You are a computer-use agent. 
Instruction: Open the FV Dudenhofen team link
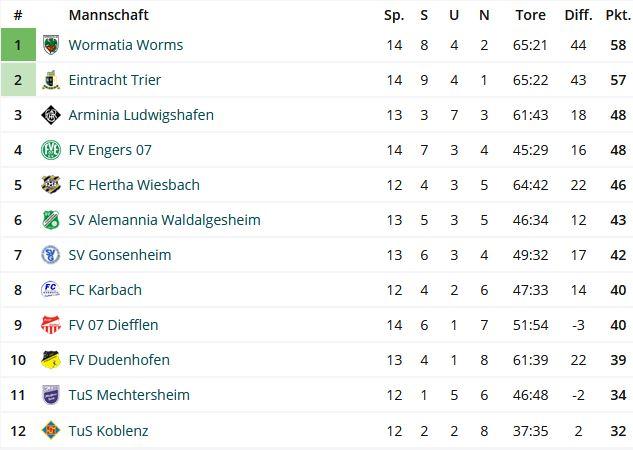click(x=119, y=360)
